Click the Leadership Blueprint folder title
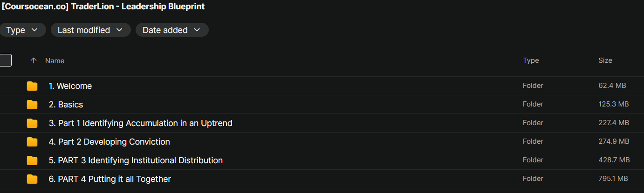This screenshot has height=193, width=644. click(x=103, y=7)
